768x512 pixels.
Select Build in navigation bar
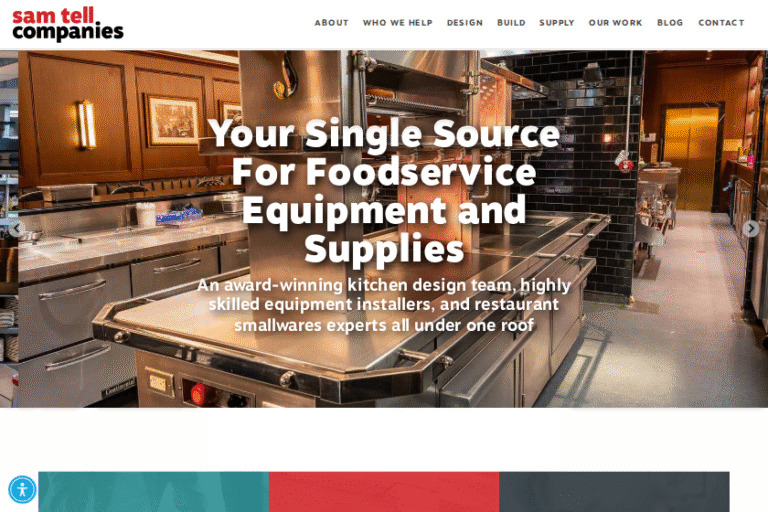tap(511, 23)
